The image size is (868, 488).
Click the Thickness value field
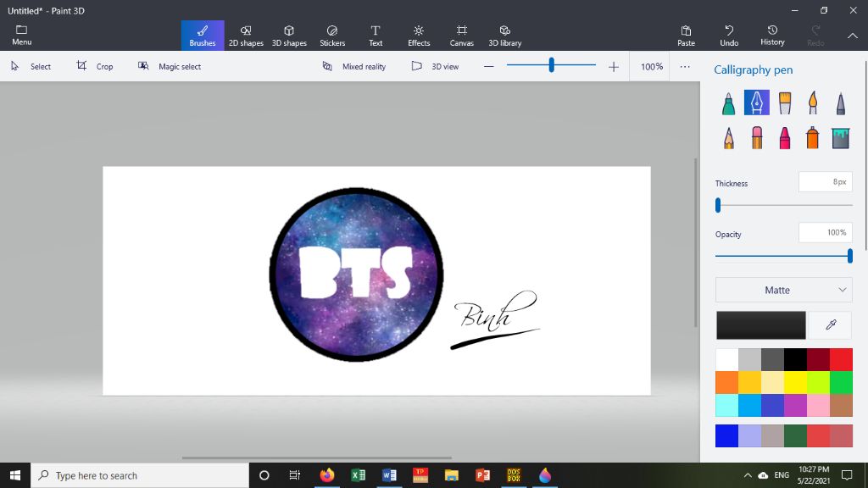pyautogui.click(x=825, y=182)
